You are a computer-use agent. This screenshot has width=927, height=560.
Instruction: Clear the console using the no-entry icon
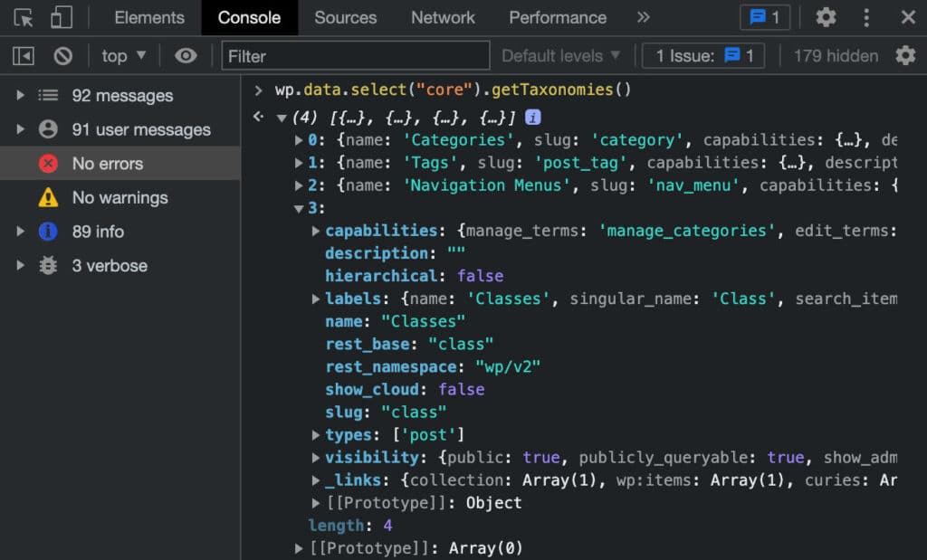tap(62, 55)
